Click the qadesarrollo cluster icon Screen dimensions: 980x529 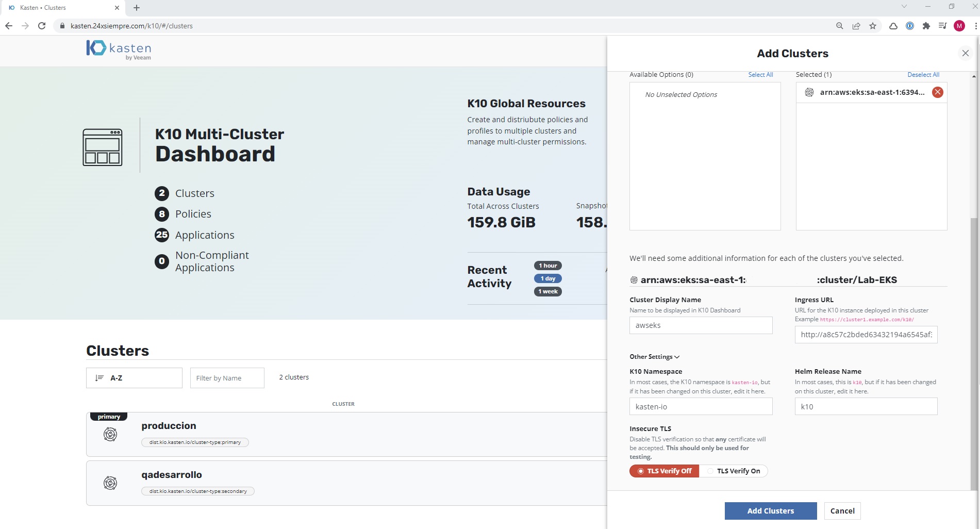click(x=110, y=483)
